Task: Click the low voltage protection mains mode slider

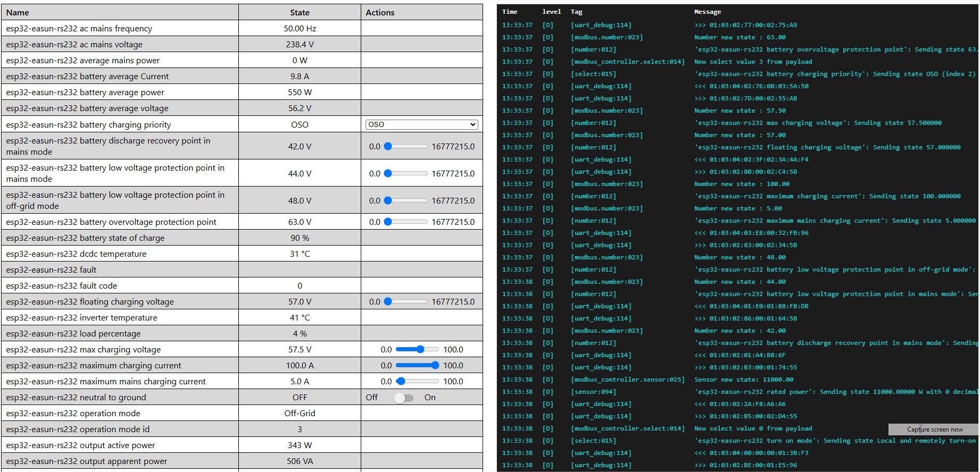Action: 406,173
